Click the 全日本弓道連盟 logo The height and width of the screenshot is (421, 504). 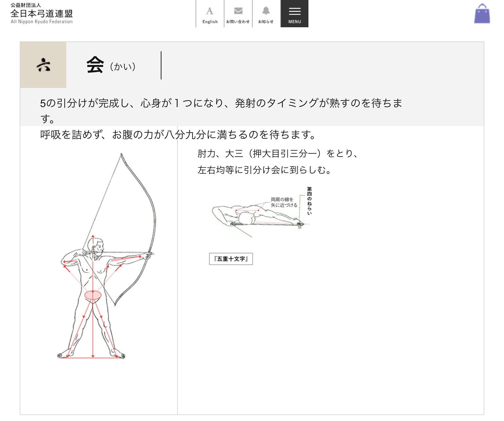click(x=42, y=13)
